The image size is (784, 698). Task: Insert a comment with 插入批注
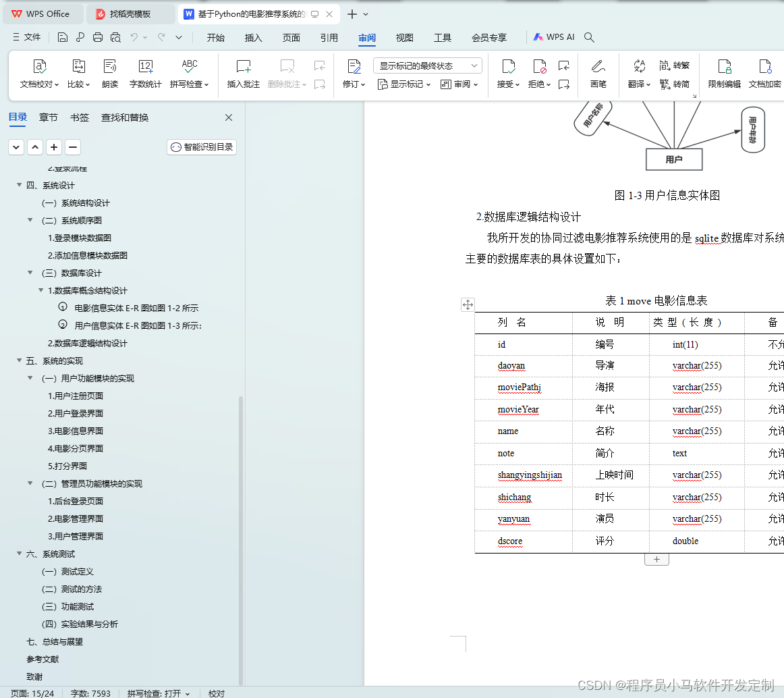pos(242,74)
